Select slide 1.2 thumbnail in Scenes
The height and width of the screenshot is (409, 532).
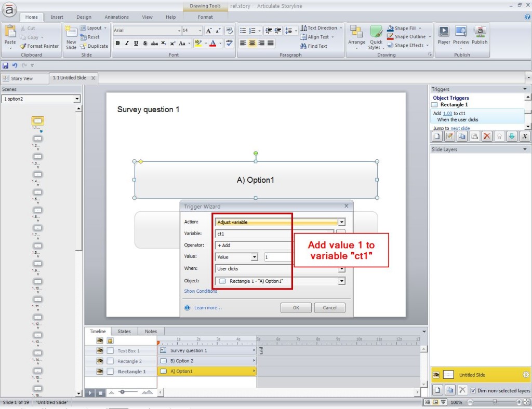click(37, 139)
